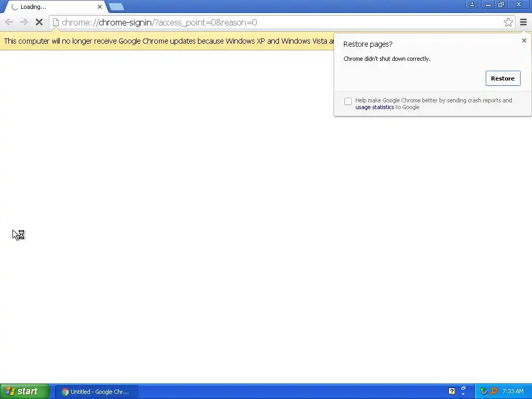Screen dimensions: 532x399
Task: Click the 'Restore pages?' heading
Action: (x=368, y=44)
